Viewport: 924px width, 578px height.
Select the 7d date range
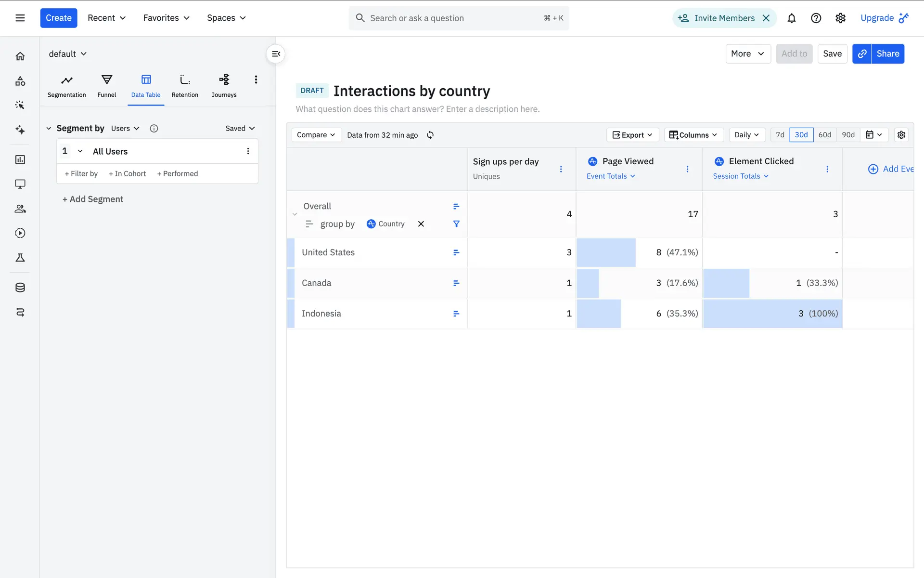point(780,135)
